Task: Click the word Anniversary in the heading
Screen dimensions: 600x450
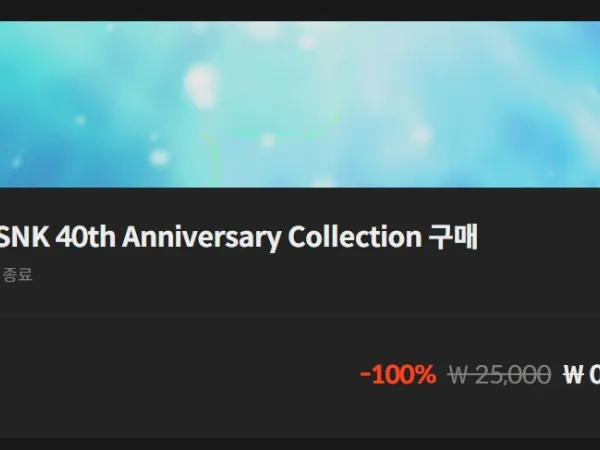Action: click(x=201, y=237)
